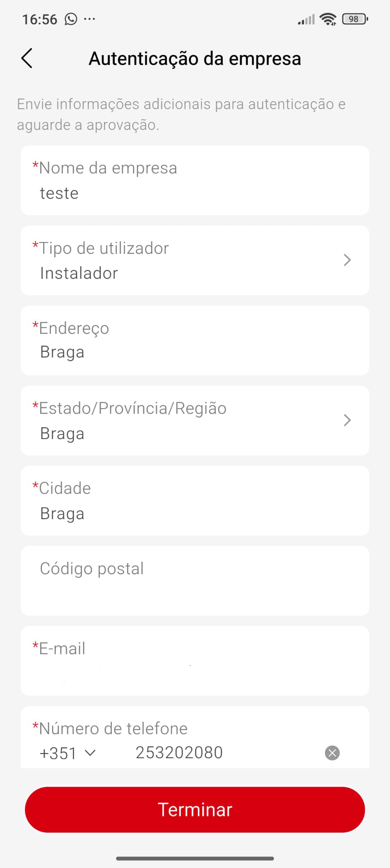
Task: Tap the cellular signal strength icon
Action: coord(306,19)
